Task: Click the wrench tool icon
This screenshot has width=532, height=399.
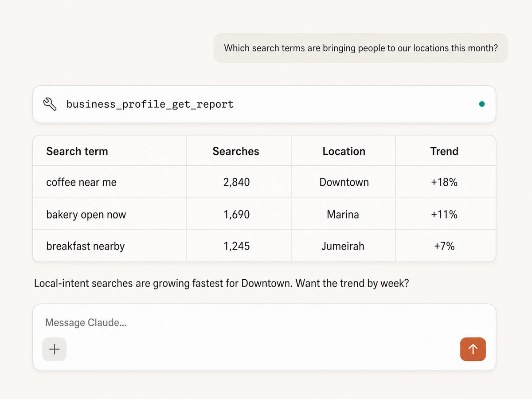Action: pos(50,104)
